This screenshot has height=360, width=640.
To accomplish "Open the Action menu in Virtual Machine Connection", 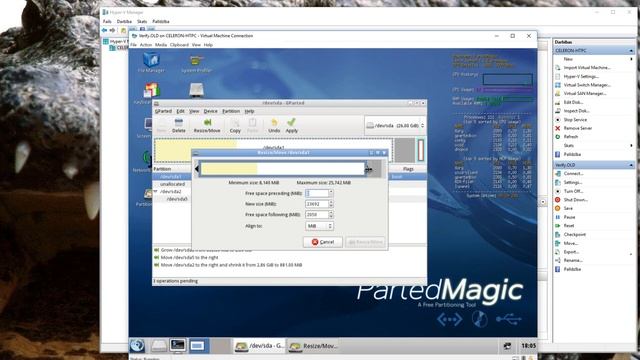I will click(x=146, y=45).
